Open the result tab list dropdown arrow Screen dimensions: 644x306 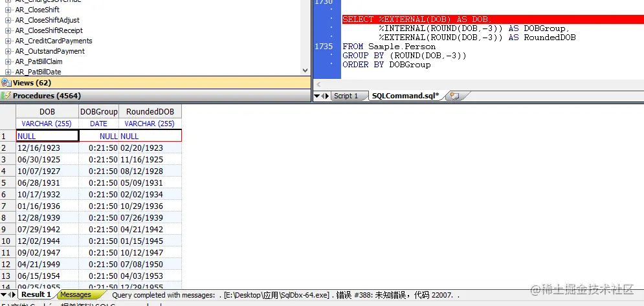[x=3, y=294]
